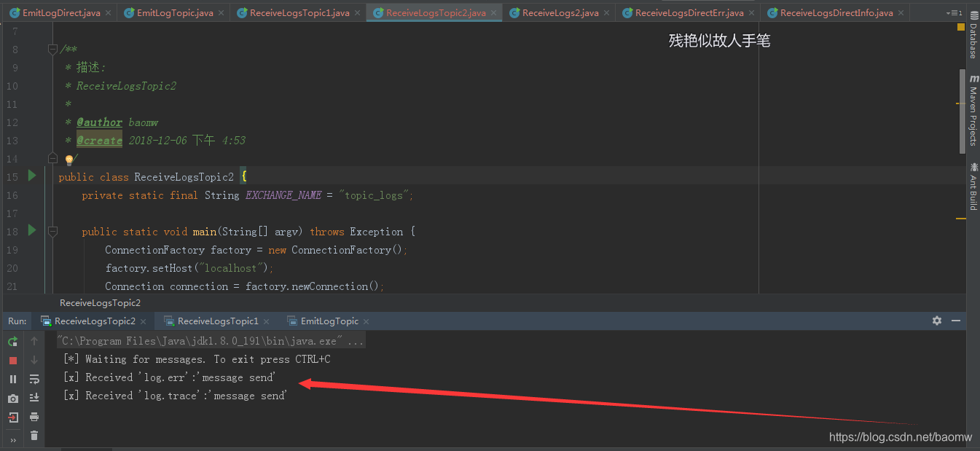
Task: Open the Database tool window
Action: pos(973,34)
